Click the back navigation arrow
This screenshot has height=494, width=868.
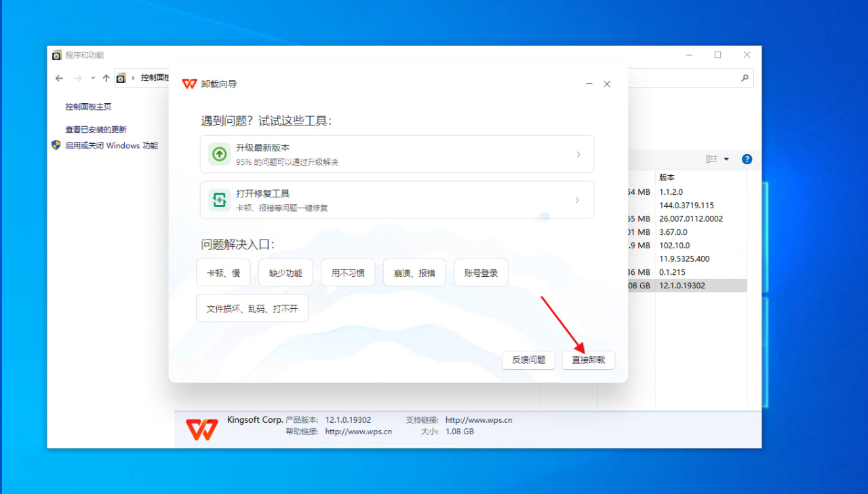point(59,78)
